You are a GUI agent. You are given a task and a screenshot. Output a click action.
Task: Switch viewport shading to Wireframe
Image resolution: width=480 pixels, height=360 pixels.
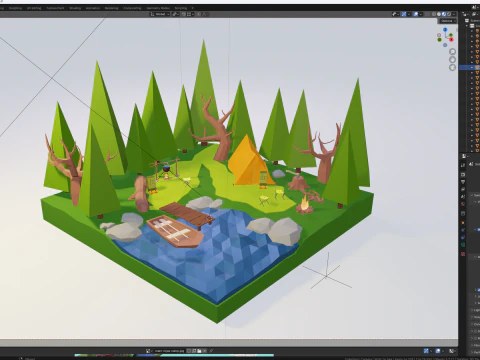434,14
